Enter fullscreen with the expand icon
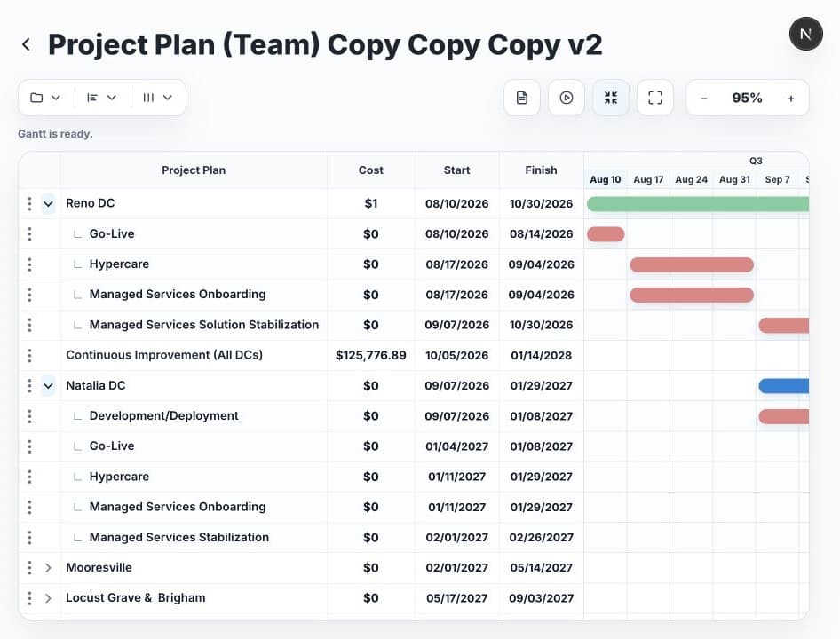The height and width of the screenshot is (639, 840). (655, 98)
